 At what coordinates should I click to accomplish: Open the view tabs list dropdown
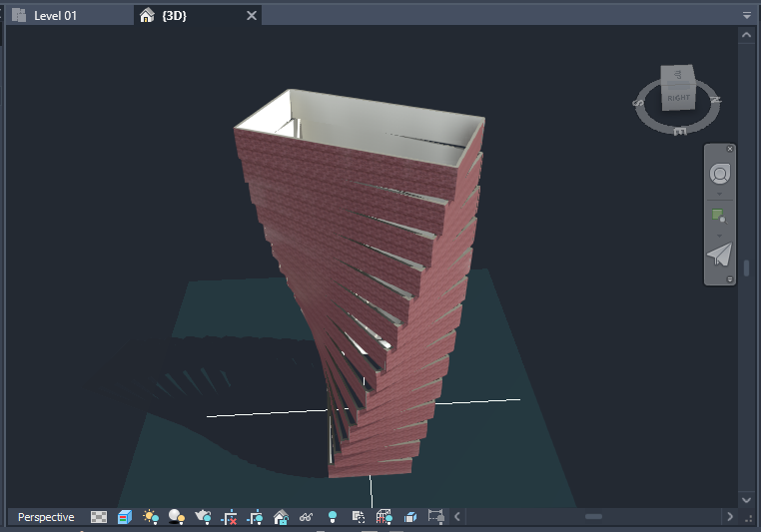[x=746, y=15]
